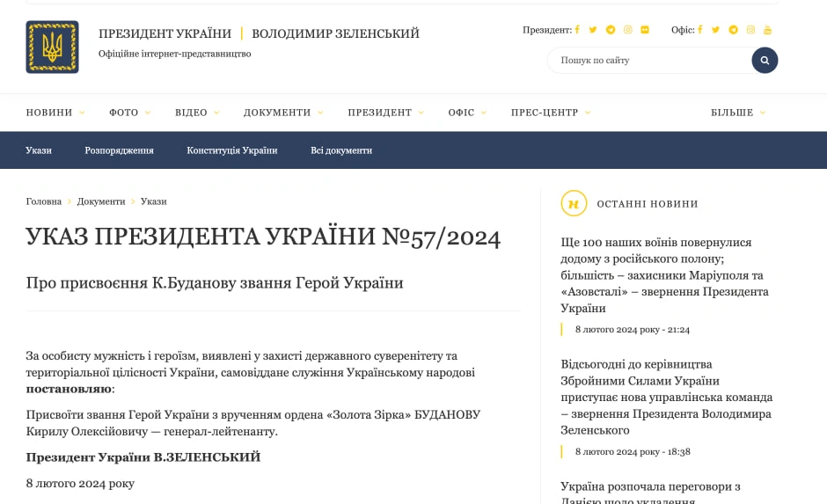Open the Office's Instagram icon

pyautogui.click(x=750, y=30)
